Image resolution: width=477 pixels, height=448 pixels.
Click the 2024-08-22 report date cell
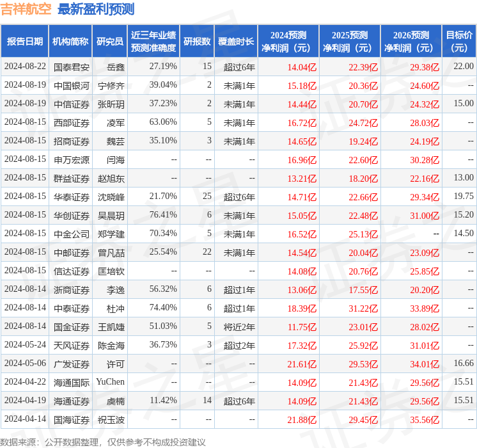(25, 66)
